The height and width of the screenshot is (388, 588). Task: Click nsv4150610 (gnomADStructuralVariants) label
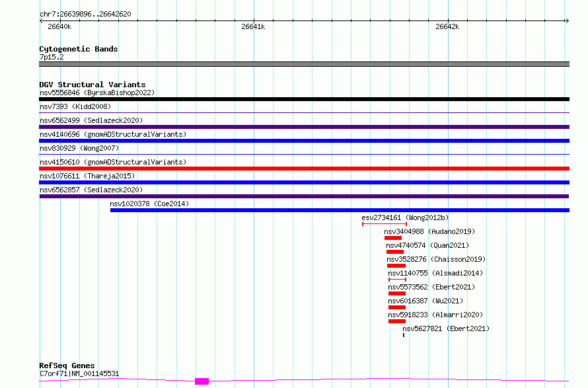pos(113,162)
